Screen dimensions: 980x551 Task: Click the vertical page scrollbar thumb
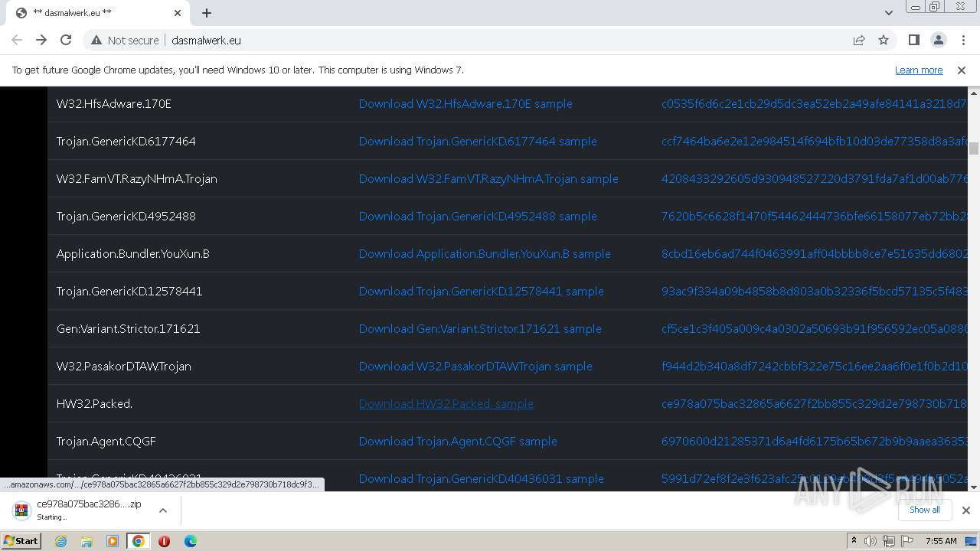pos(974,148)
